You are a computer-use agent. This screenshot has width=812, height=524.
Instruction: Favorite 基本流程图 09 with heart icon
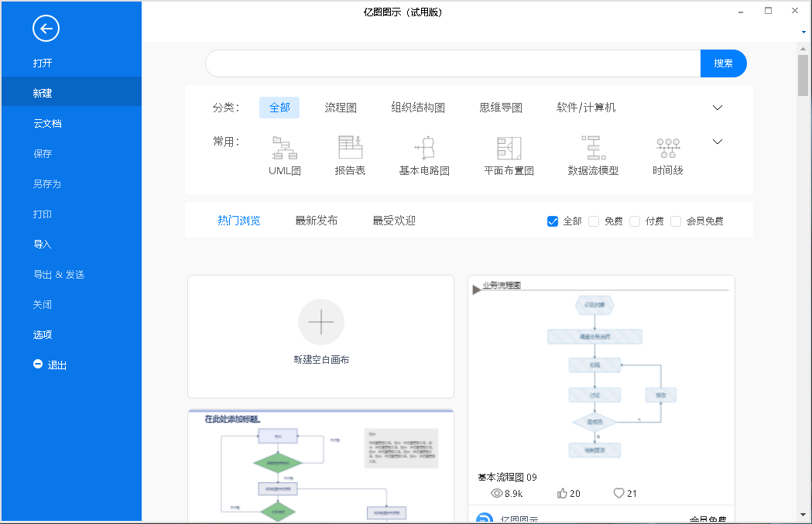[x=618, y=494]
